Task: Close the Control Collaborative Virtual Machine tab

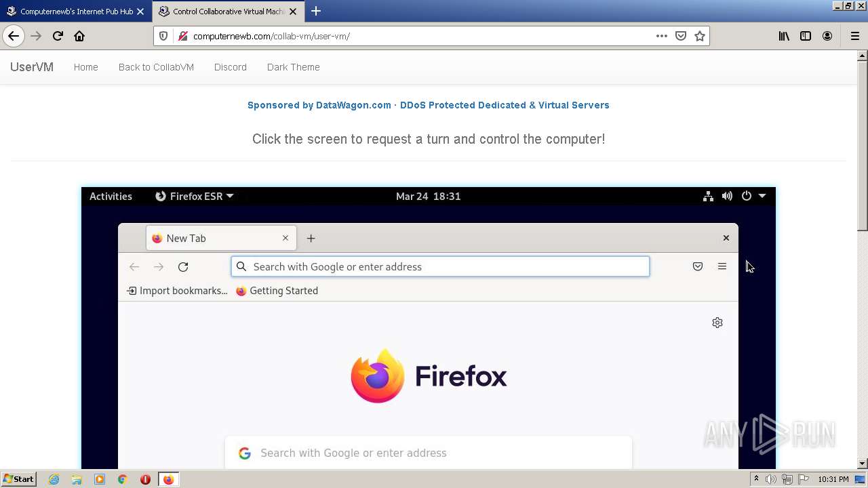Action: pos(294,11)
